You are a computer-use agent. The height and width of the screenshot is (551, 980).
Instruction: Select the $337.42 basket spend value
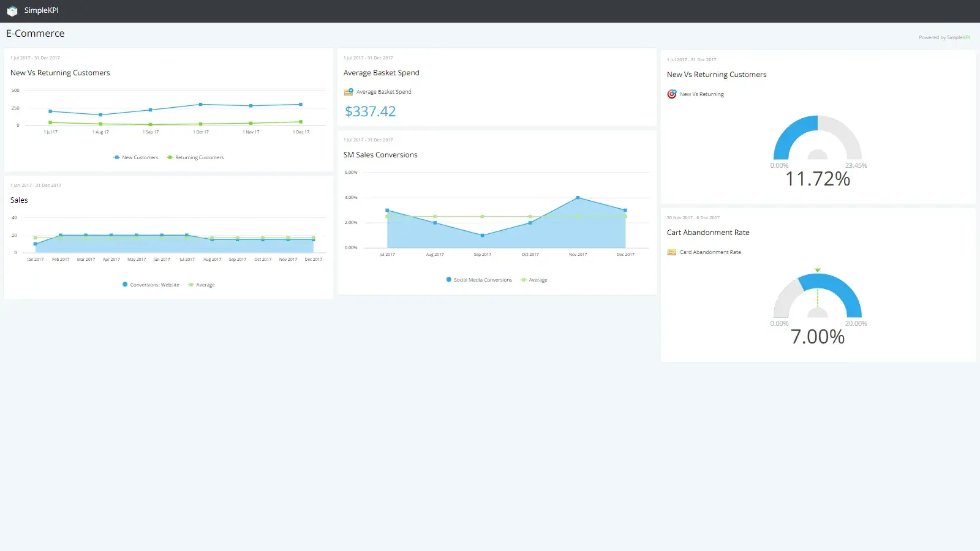pyautogui.click(x=370, y=111)
